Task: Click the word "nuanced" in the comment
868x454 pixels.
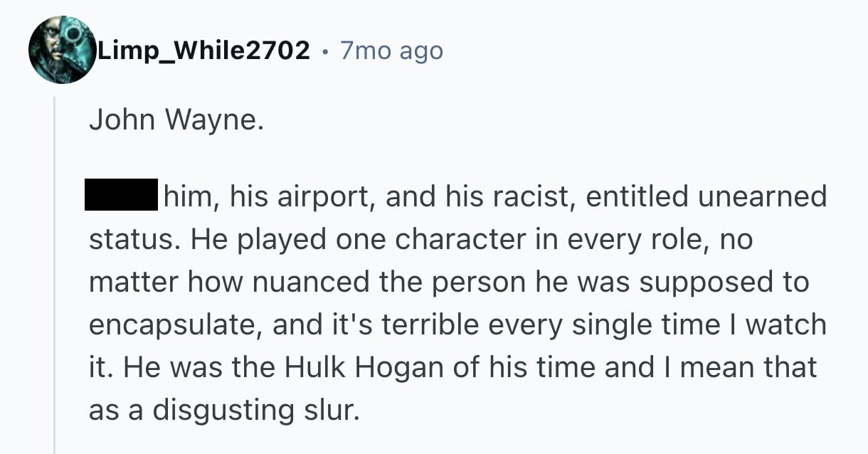Action: tap(329, 282)
